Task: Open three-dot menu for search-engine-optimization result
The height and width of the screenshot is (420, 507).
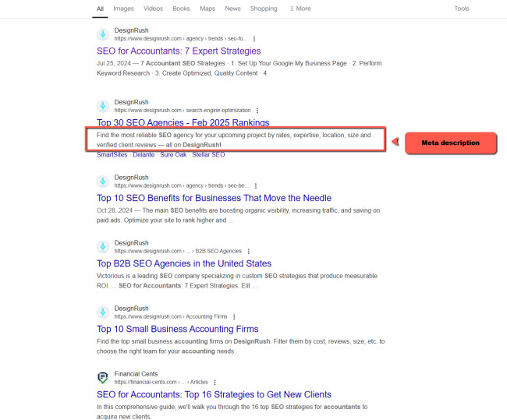Action: pyautogui.click(x=257, y=111)
